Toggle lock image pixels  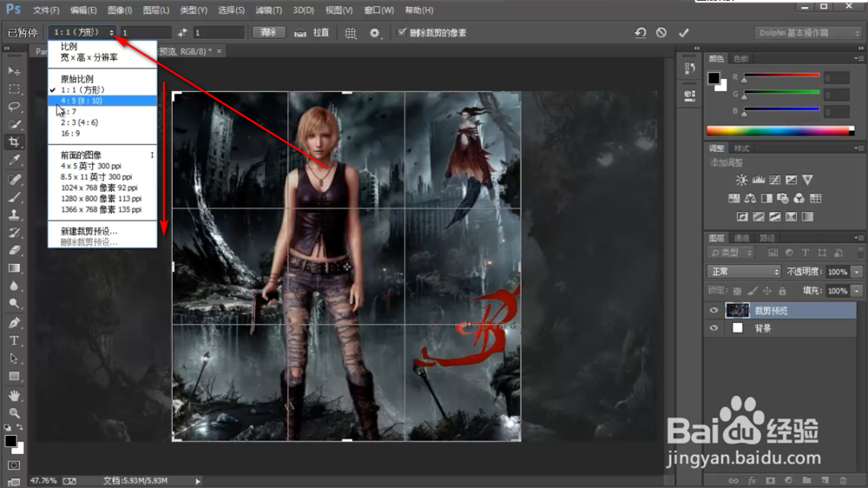752,291
